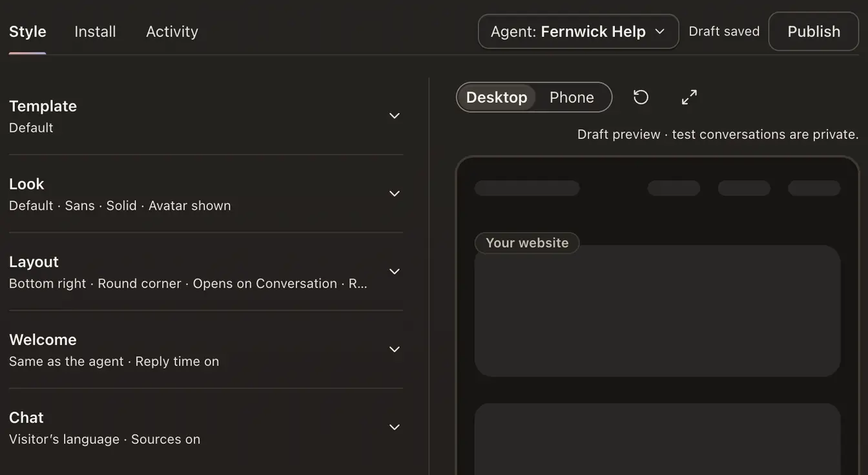Viewport: 868px width, 475px height.
Task: Expand the Layout section chevron
Action: point(395,271)
